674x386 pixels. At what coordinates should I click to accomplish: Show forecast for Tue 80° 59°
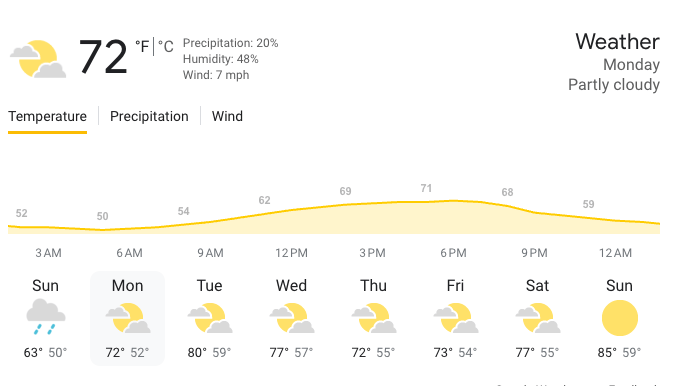tap(210, 319)
